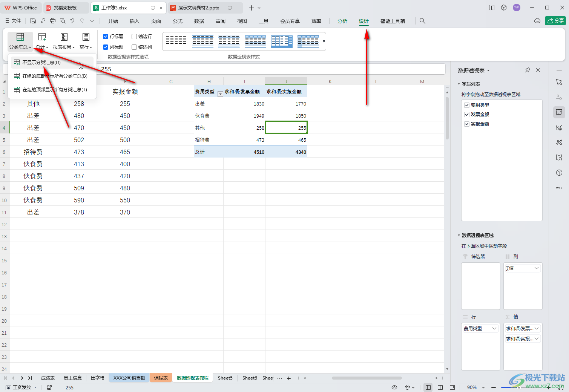Toggle the 列标题 checkbox
The width and height of the screenshot is (569, 392).
coord(106,47)
